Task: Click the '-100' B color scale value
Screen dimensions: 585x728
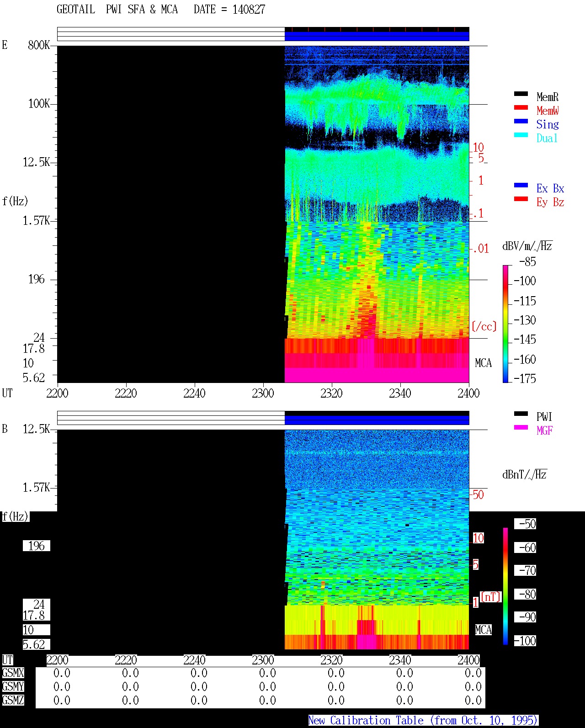Action: (x=525, y=641)
